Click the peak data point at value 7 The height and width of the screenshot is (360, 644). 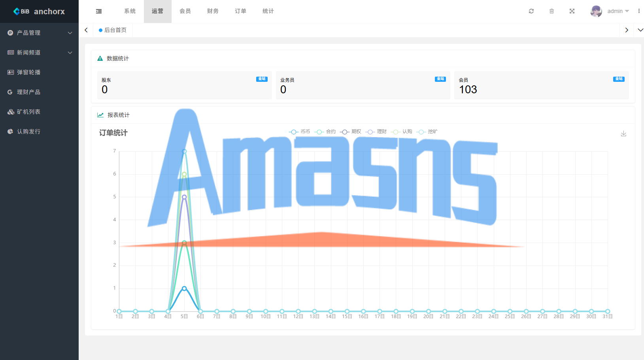click(x=184, y=151)
